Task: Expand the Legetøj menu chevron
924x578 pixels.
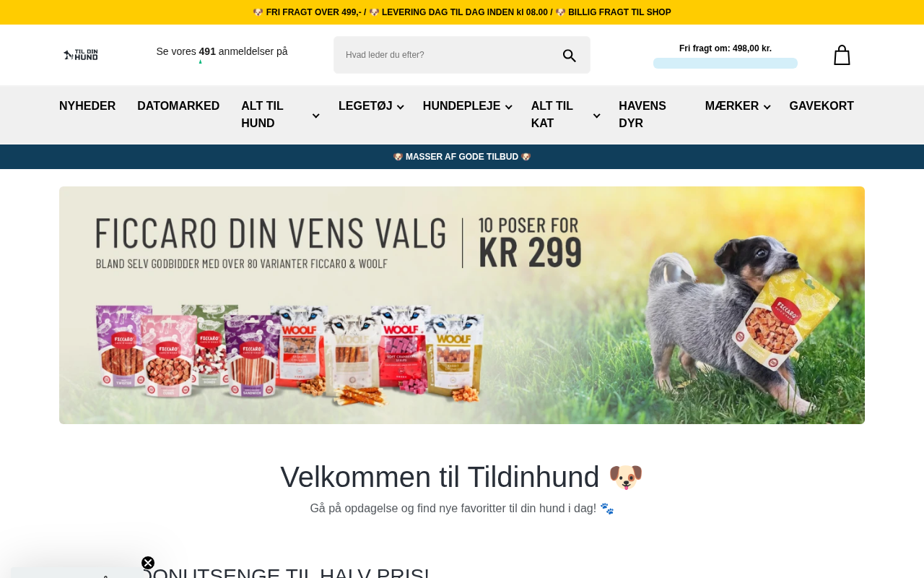Action: pyautogui.click(x=401, y=107)
